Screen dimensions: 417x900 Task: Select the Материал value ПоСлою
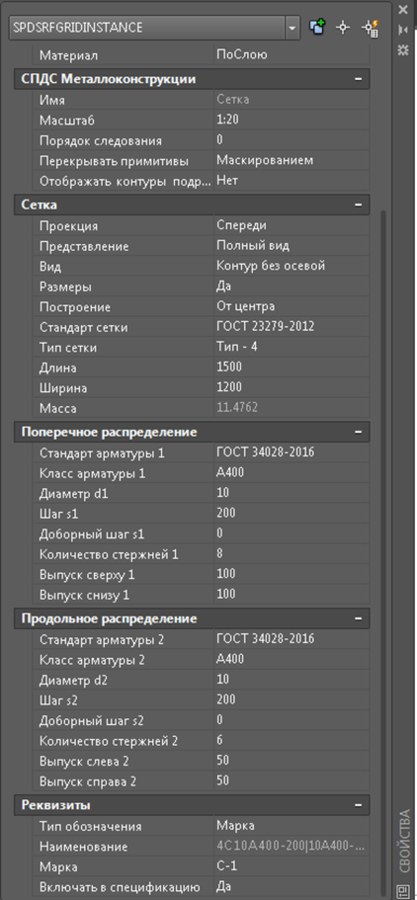tap(291, 55)
